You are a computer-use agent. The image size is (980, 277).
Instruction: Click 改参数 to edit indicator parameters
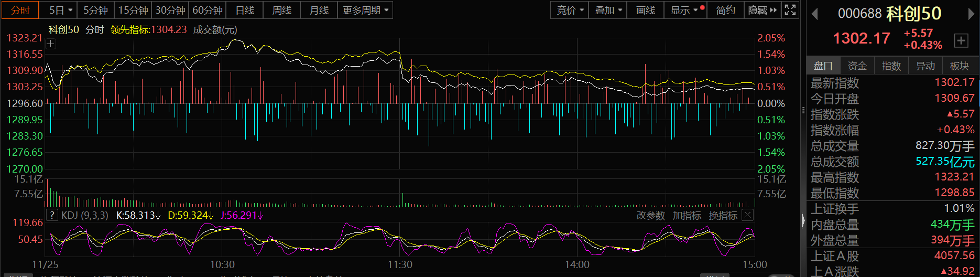(x=650, y=216)
